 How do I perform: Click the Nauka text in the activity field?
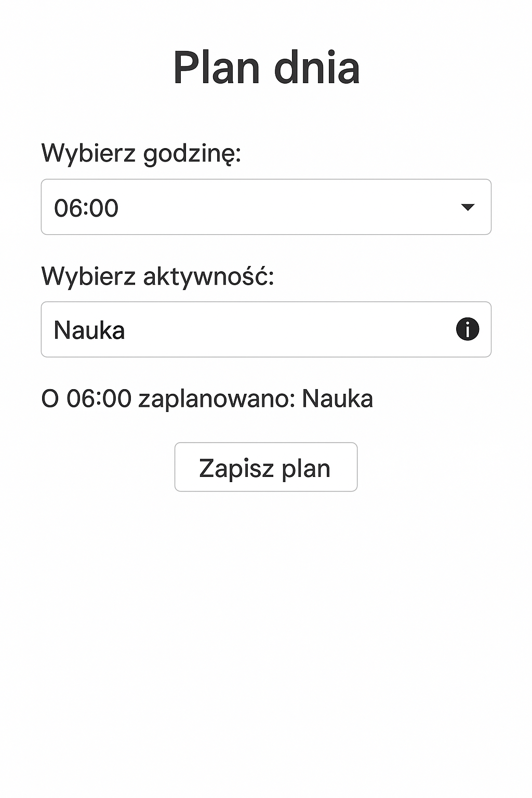click(89, 330)
